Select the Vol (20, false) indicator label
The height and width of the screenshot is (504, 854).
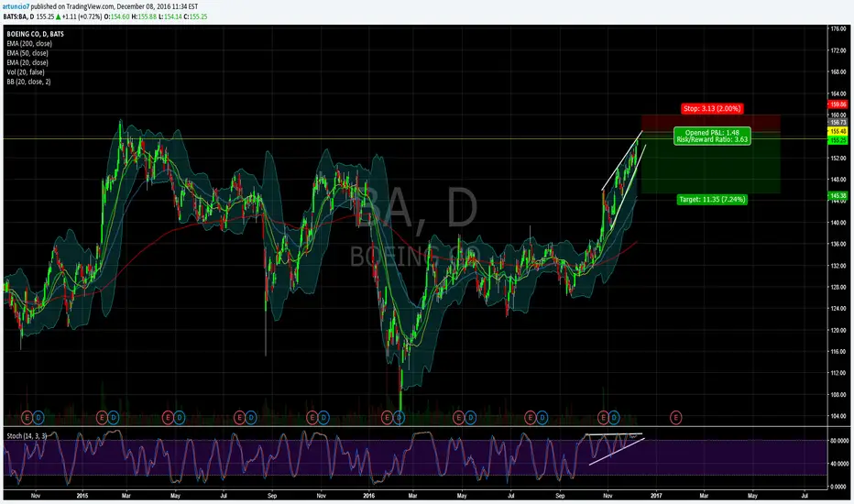(x=26, y=72)
